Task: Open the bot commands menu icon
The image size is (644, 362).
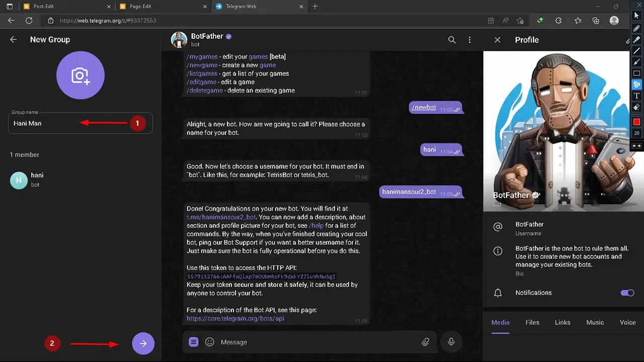Action: coord(194,342)
